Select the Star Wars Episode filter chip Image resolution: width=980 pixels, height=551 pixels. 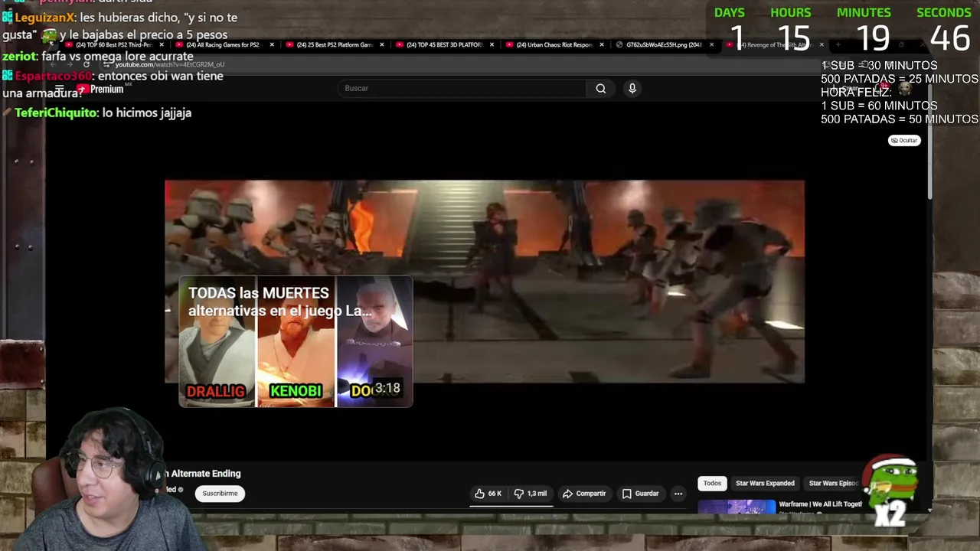(833, 484)
